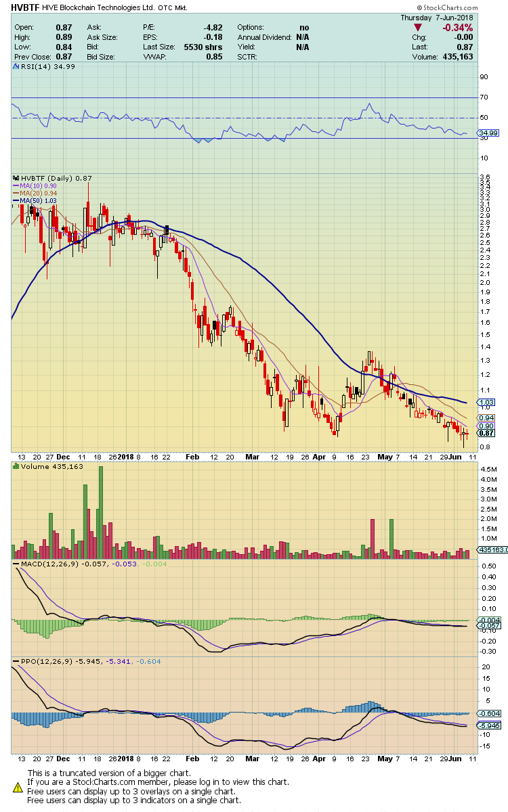508x812 pixels.
Task: Click the red down-triangle change indicator
Action: point(417,28)
